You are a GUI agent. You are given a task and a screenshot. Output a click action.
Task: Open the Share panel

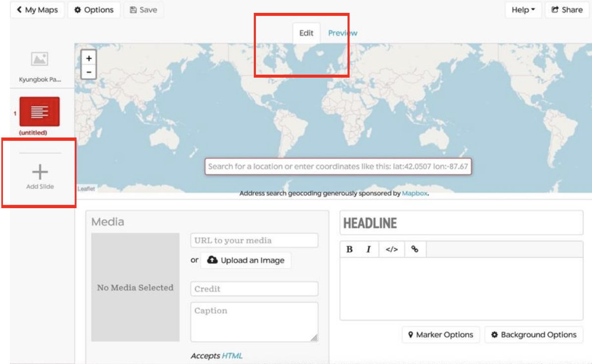pyautogui.click(x=566, y=9)
